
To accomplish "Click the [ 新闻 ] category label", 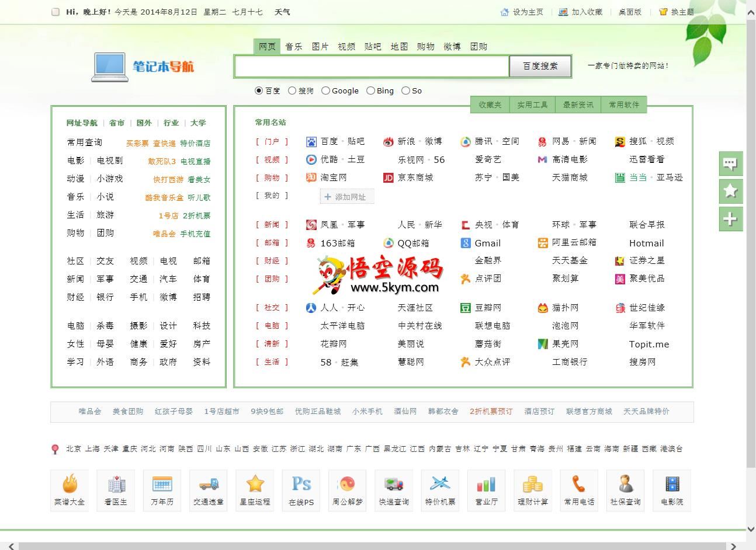I will coord(272,225).
